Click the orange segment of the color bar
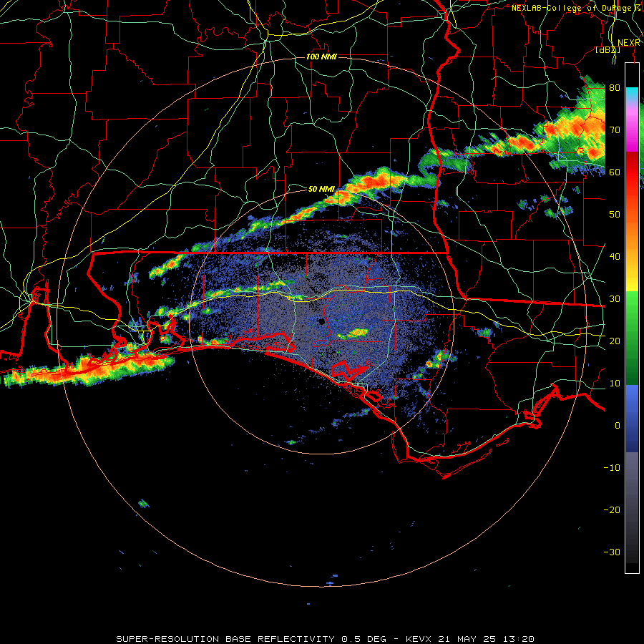This screenshot has height=644, width=644. pos(632,238)
